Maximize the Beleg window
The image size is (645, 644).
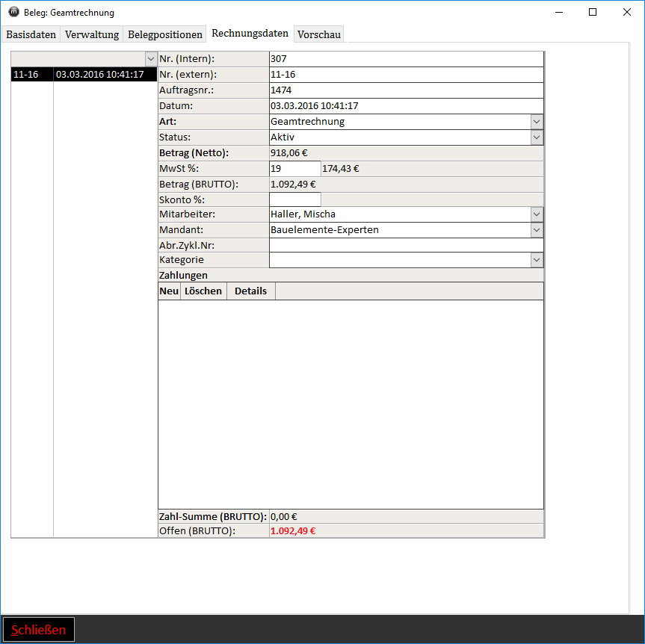(x=592, y=12)
